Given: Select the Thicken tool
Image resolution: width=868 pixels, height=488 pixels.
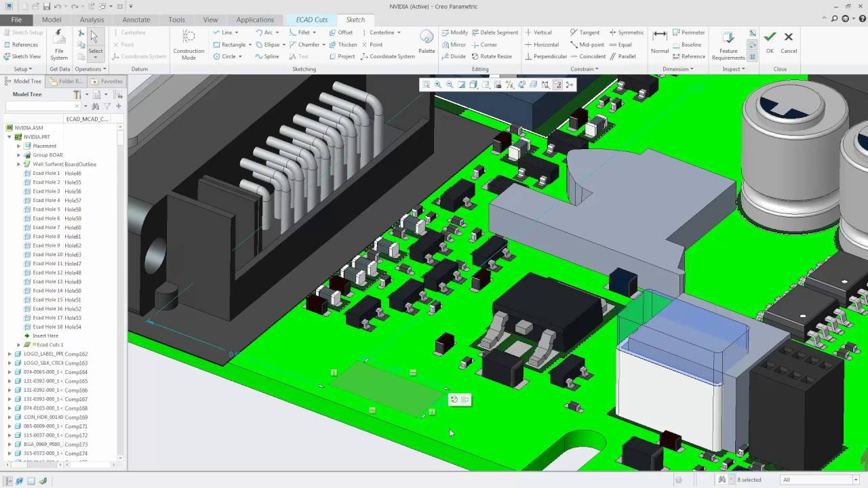Looking at the screenshot, I should point(342,45).
